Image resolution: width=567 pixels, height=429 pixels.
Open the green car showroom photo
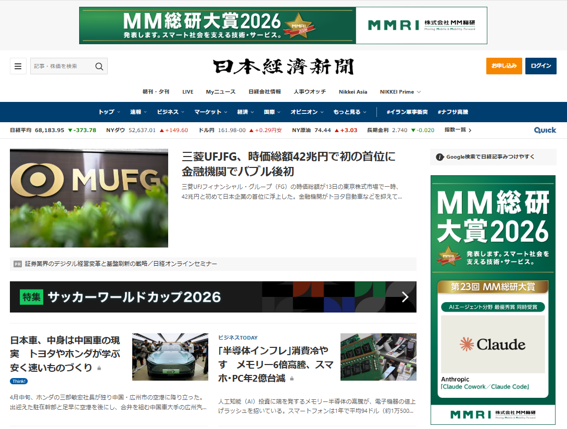pos(170,357)
